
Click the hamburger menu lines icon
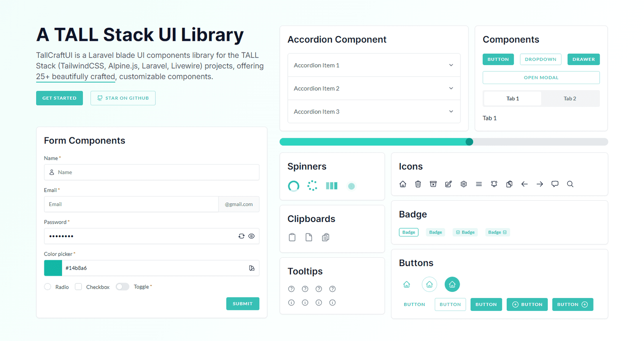(479, 184)
